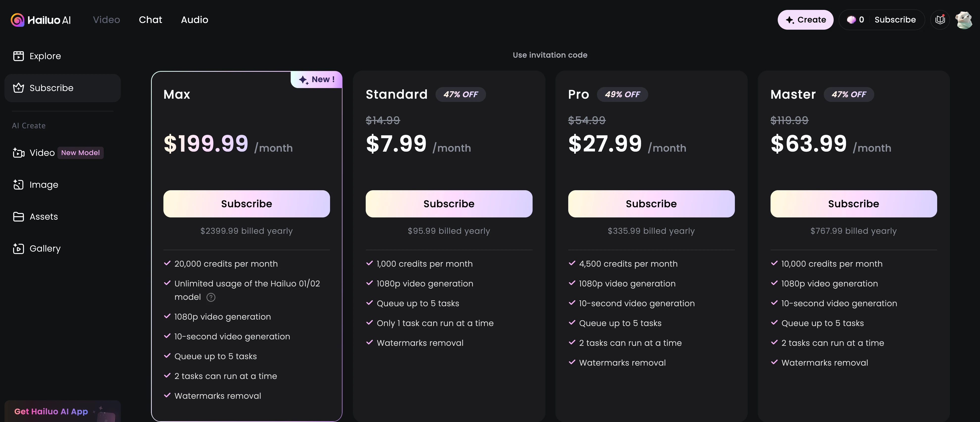980x422 pixels.
Task: Open the Gallery sidebar icon
Action: [x=18, y=248]
